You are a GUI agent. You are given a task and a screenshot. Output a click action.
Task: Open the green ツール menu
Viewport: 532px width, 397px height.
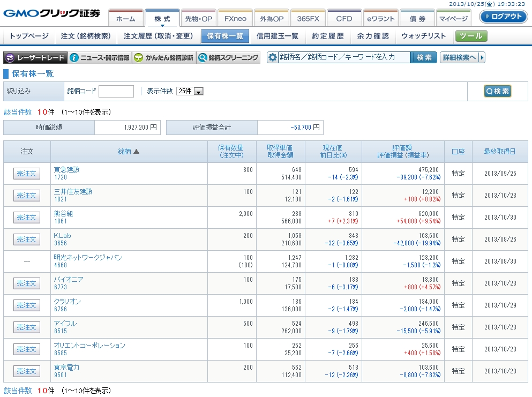pos(471,36)
